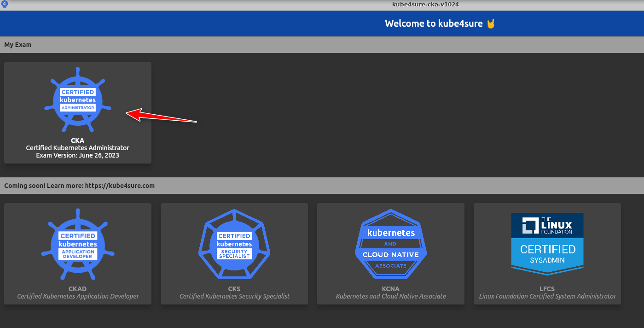This screenshot has width=644, height=328.
Task: Click 'Linux Foundation Certified System Administrator' caption
Action: click(x=547, y=296)
